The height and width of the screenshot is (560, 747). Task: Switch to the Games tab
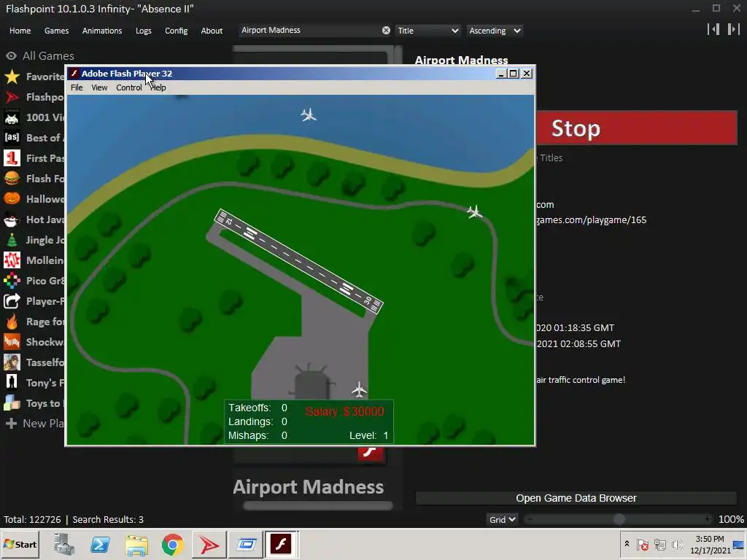coord(56,31)
